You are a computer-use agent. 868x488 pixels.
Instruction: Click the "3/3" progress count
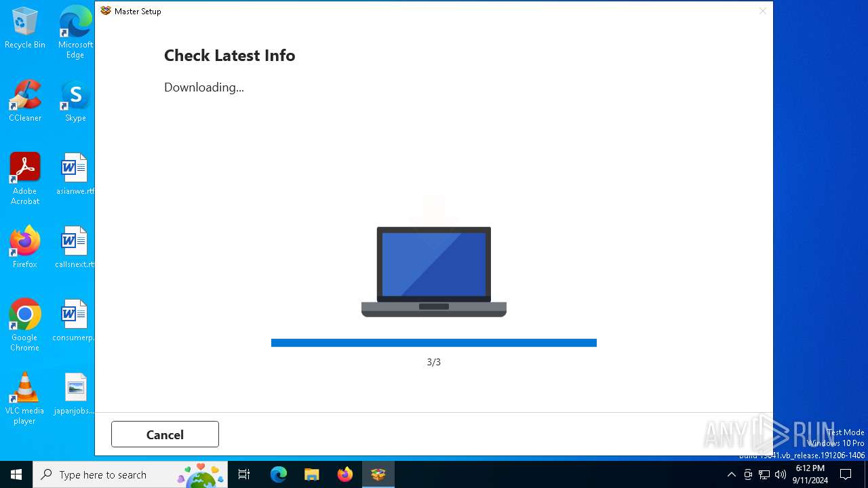[434, 362]
